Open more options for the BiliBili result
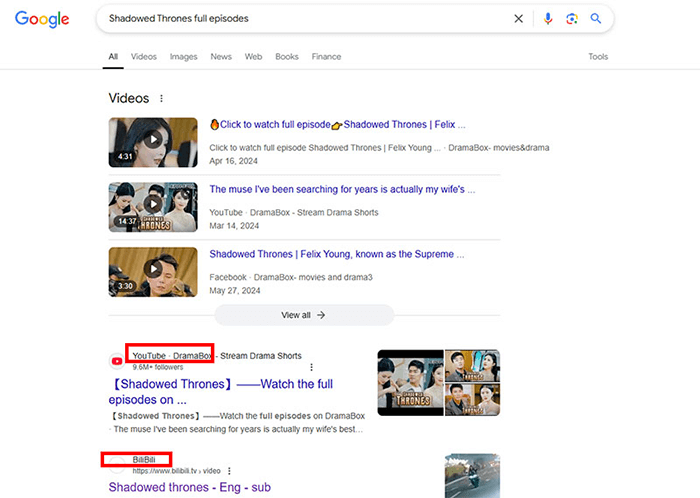Viewport: 700px width, 498px height. pyautogui.click(x=229, y=471)
